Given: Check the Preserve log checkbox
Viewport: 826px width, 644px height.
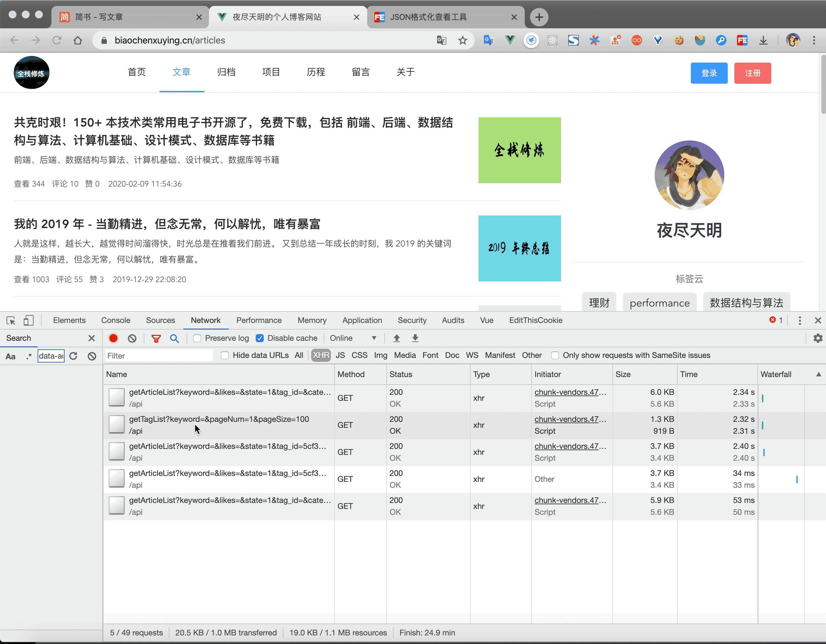Looking at the screenshot, I should [197, 338].
